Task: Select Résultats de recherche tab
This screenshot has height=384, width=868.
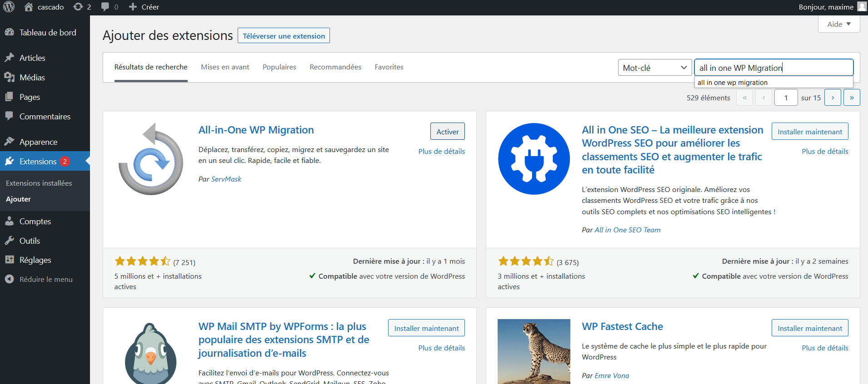Action: coord(151,67)
